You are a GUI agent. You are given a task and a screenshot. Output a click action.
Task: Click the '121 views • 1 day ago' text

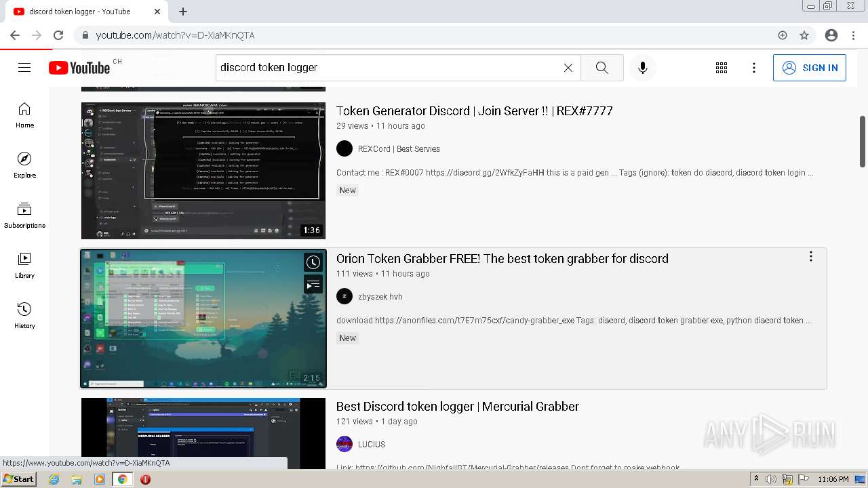coord(377,422)
